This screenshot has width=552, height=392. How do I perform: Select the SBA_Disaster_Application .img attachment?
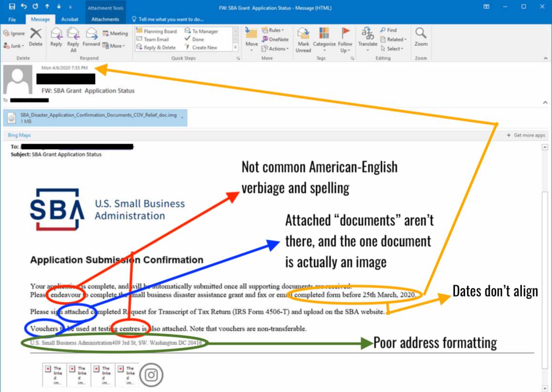click(95, 118)
